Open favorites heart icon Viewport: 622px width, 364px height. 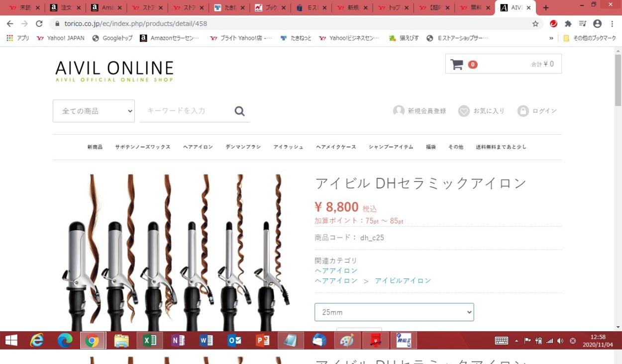[x=464, y=111]
